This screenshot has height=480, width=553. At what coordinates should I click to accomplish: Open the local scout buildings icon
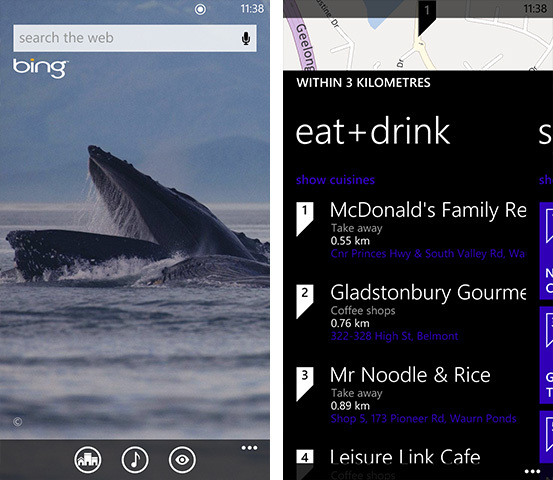pyautogui.click(x=87, y=460)
